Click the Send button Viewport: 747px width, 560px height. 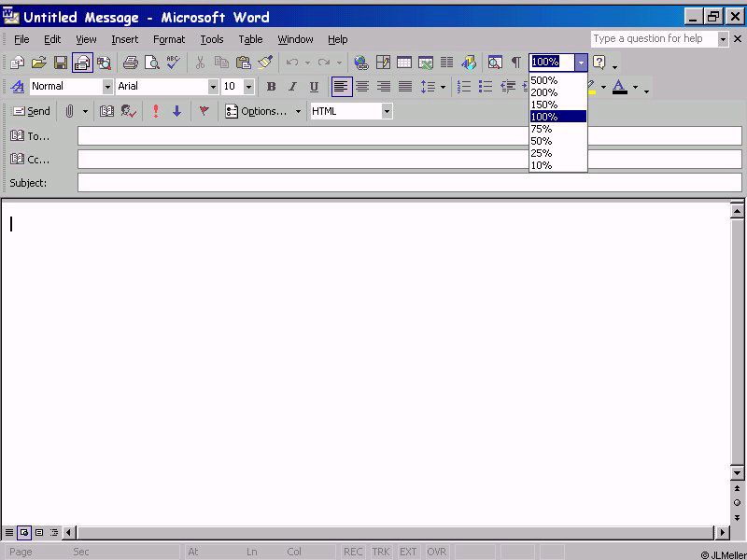(31, 111)
